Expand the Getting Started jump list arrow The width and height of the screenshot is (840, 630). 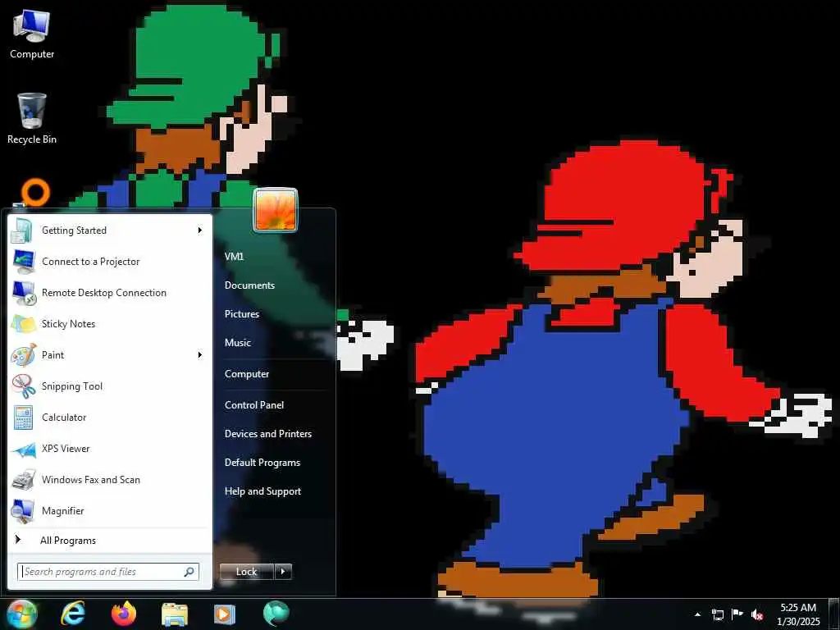tap(200, 231)
